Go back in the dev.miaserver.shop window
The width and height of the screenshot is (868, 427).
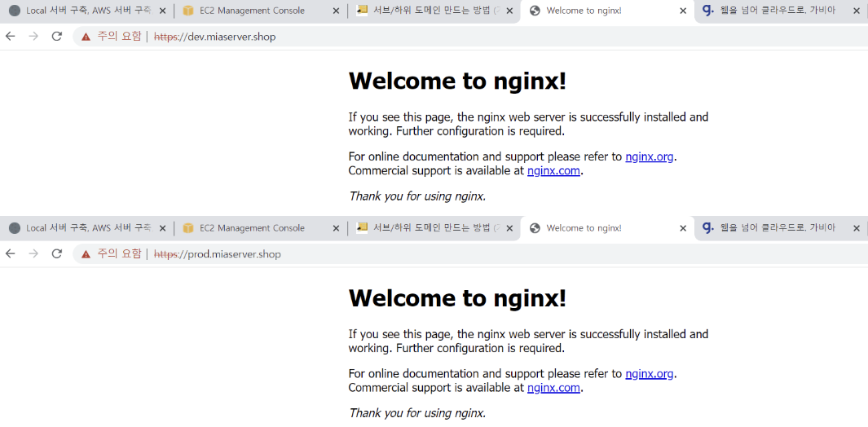point(10,37)
